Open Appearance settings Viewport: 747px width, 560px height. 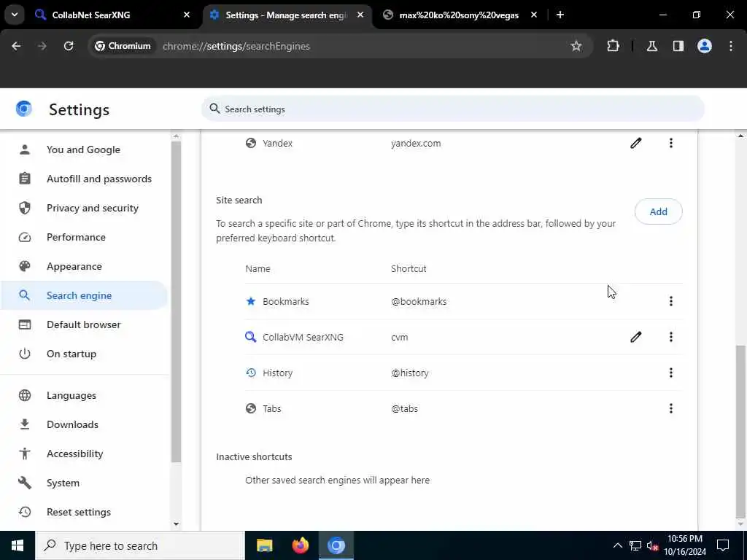coord(84,266)
